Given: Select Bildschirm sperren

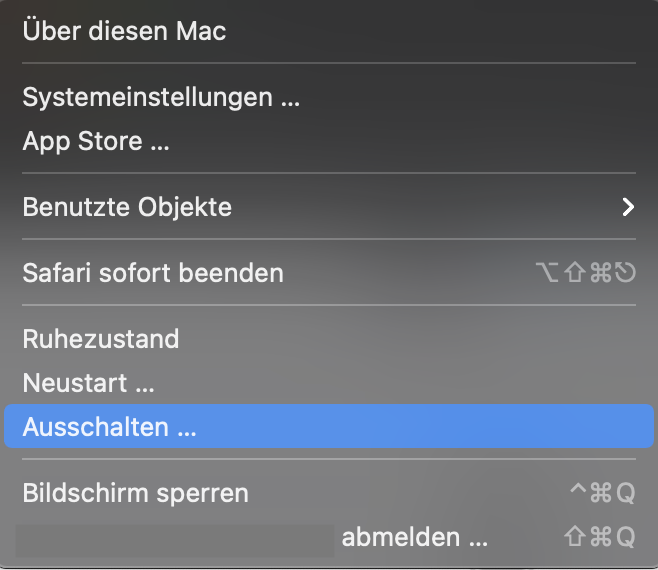Looking at the screenshot, I should (x=136, y=493).
